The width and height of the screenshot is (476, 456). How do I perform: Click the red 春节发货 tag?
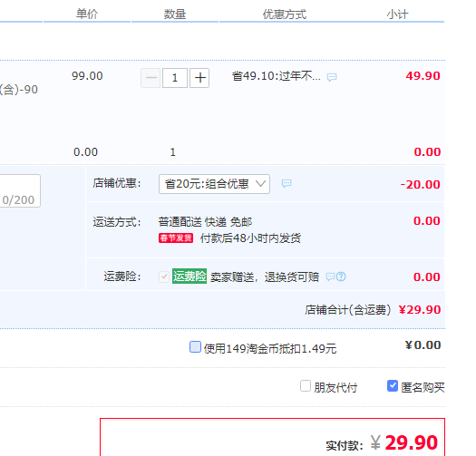pos(176,238)
